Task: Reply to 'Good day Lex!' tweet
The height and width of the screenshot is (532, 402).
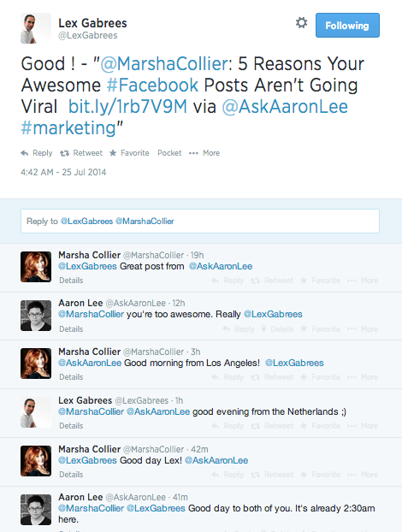Action: (x=228, y=475)
